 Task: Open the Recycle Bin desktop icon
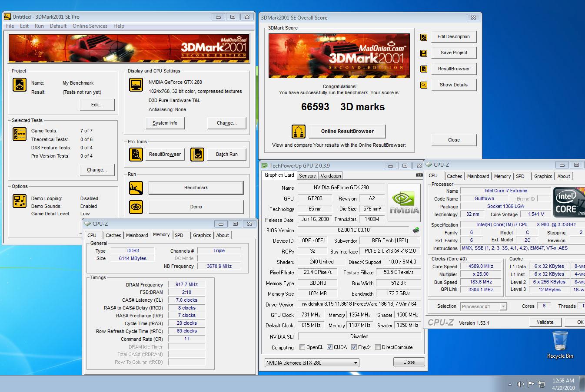560,345
